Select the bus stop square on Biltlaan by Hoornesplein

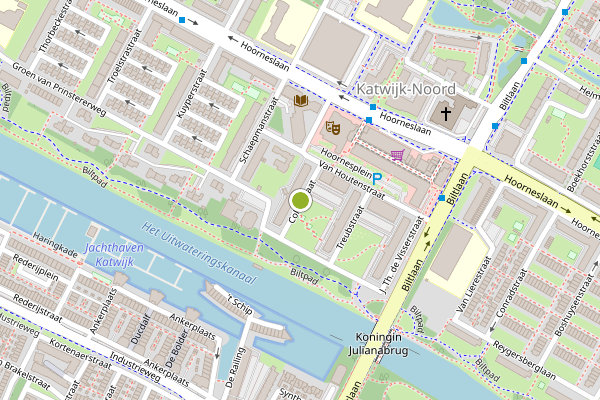click(x=442, y=198)
